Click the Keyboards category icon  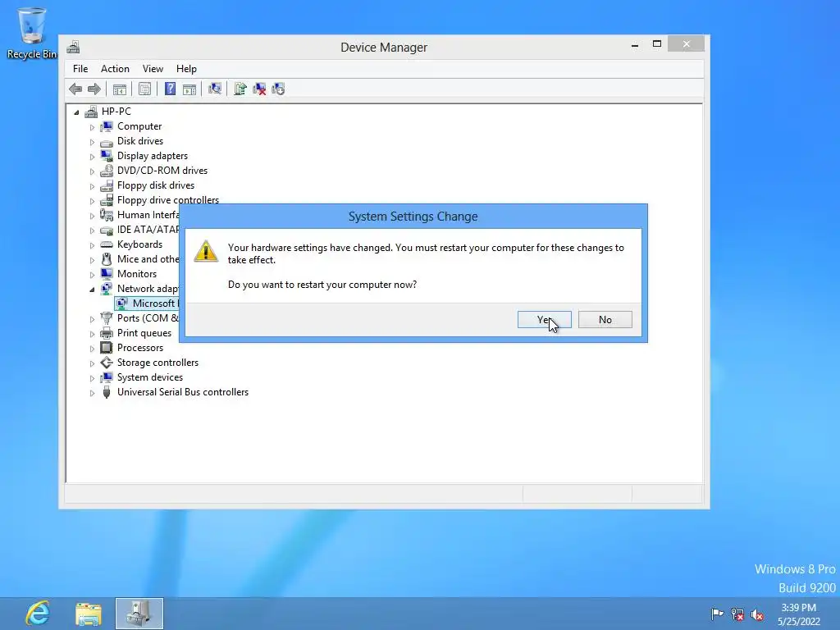[x=107, y=244]
